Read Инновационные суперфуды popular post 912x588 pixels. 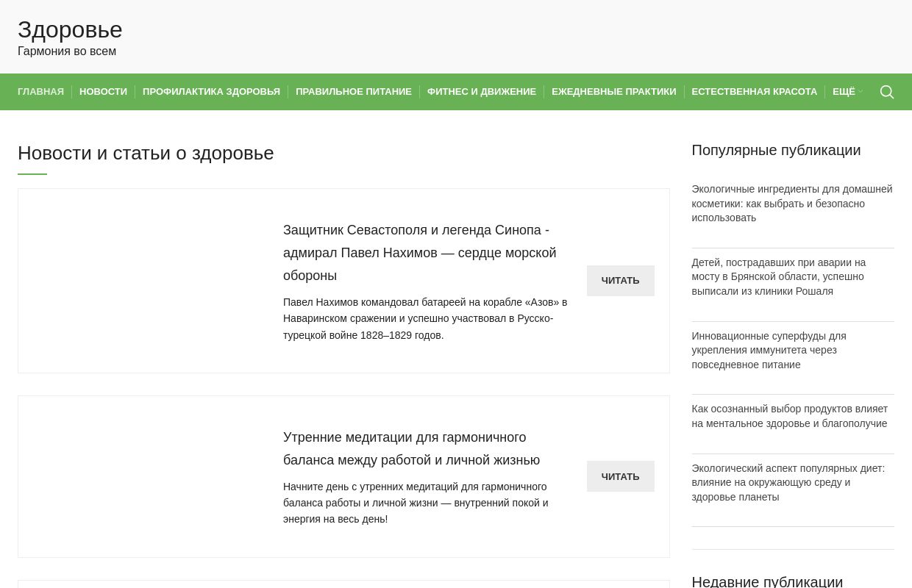coord(769,350)
